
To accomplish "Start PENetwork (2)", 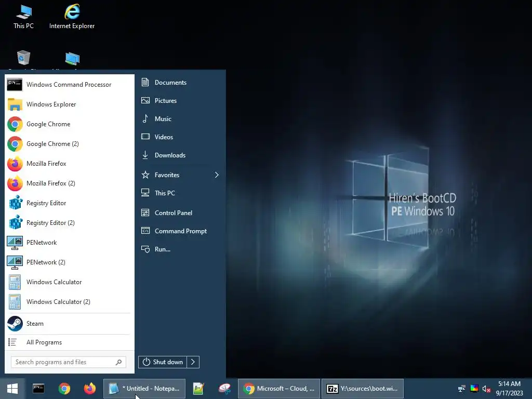I will tap(69, 262).
